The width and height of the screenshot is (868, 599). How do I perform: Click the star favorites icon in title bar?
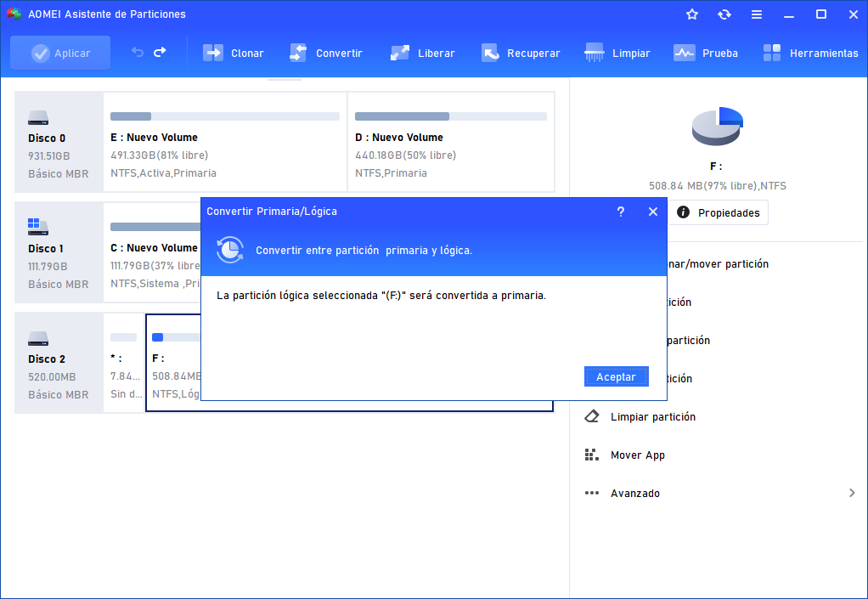[x=692, y=14]
